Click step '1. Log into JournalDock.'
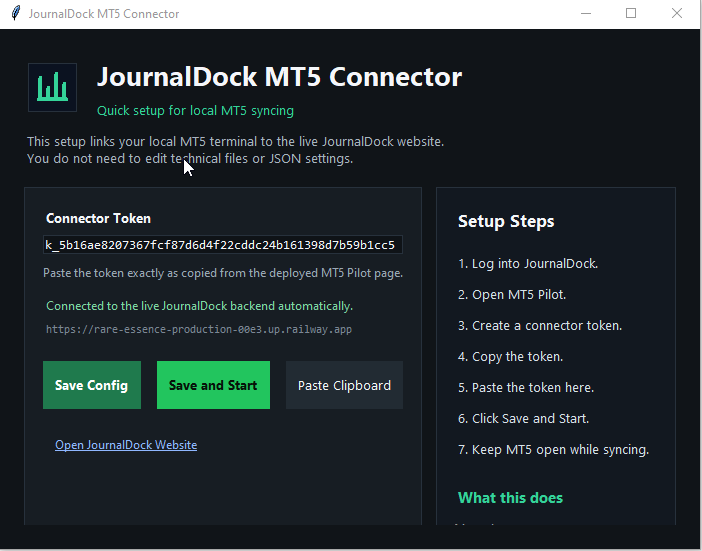The height and width of the screenshot is (551, 702). click(528, 264)
